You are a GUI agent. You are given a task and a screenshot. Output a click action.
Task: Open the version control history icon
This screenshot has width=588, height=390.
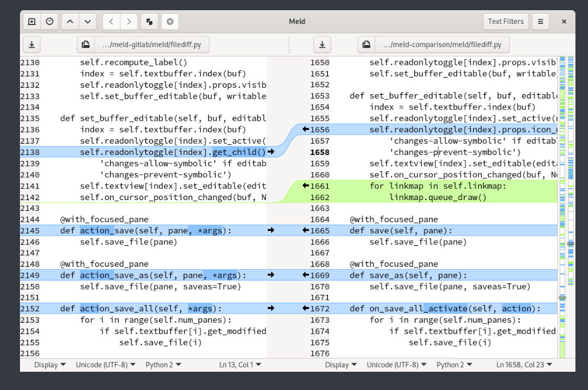point(50,22)
